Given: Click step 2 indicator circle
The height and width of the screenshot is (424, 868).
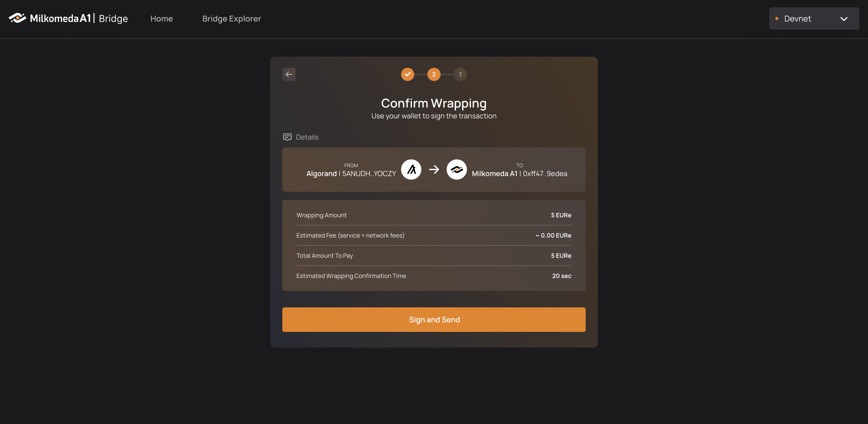Looking at the screenshot, I should click(434, 74).
